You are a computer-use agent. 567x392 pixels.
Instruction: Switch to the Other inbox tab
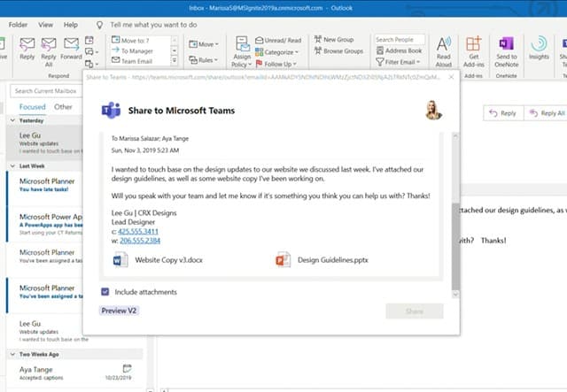63,107
